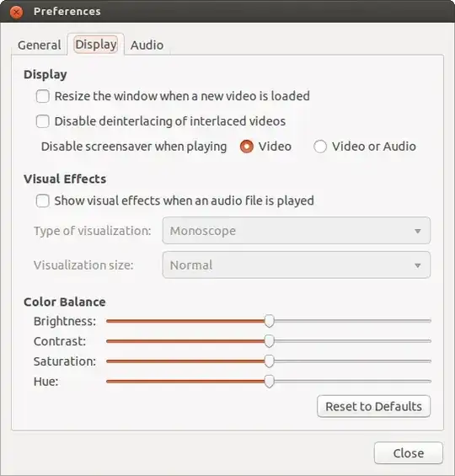The width and height of the screenshot is (455, 476).
Task: Select the Display tab
Action: pyautogui.click(x=96, y=45)
